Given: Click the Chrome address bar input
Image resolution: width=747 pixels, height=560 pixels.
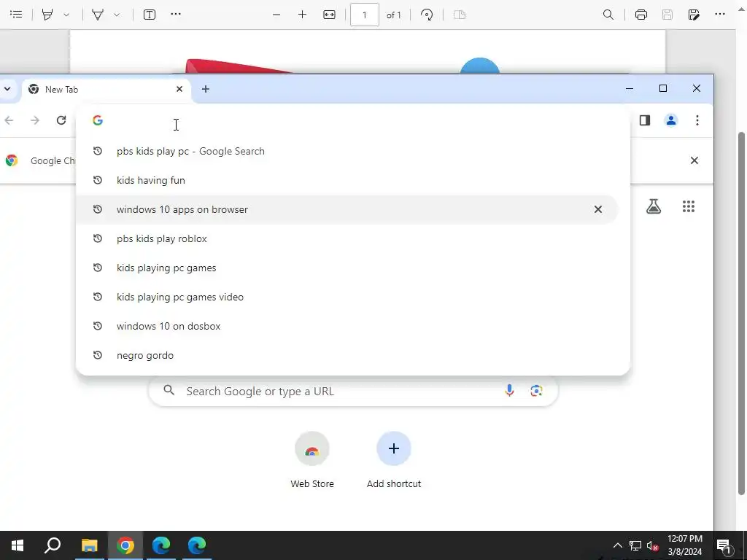Looking at the screenshot, I should pyautogui.click(x=352, y=120).
